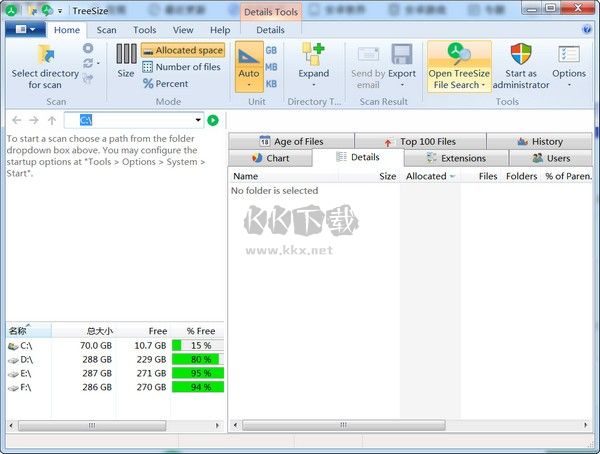Sort drives by Free column header

coord(143,331)
